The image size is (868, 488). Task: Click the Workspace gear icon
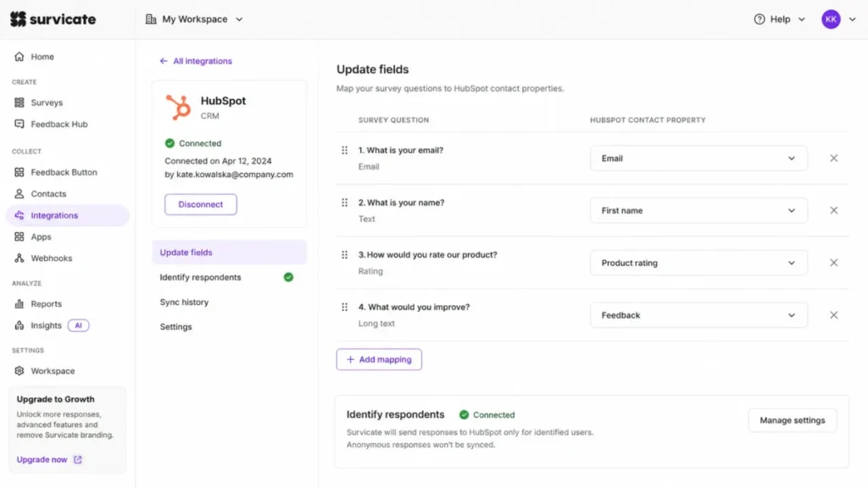point(19,371)
